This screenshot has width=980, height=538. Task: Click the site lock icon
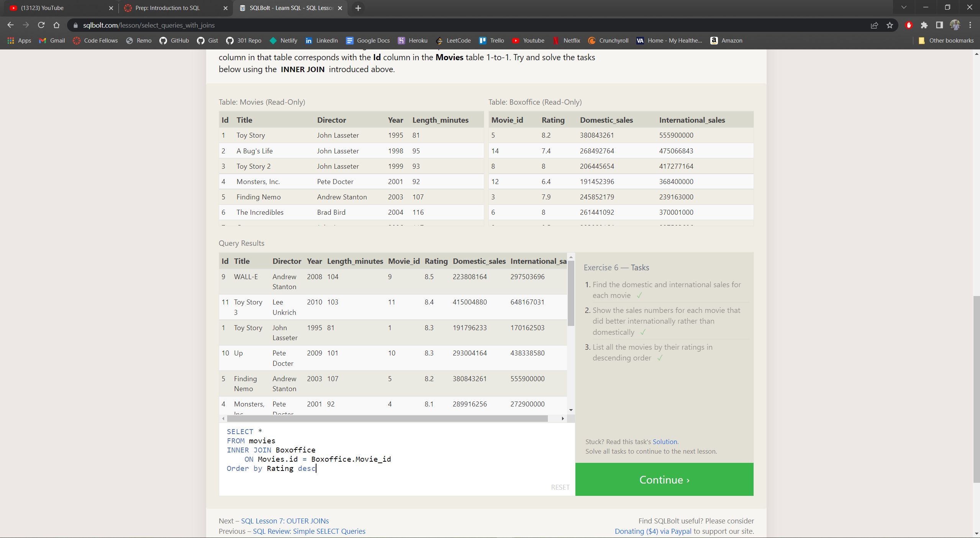pos(75,25)
